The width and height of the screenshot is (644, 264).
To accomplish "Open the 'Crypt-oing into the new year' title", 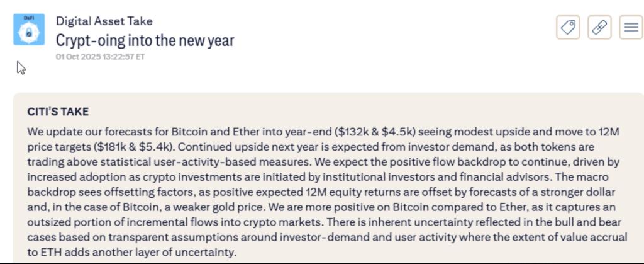I will click(x=145, y=41).
